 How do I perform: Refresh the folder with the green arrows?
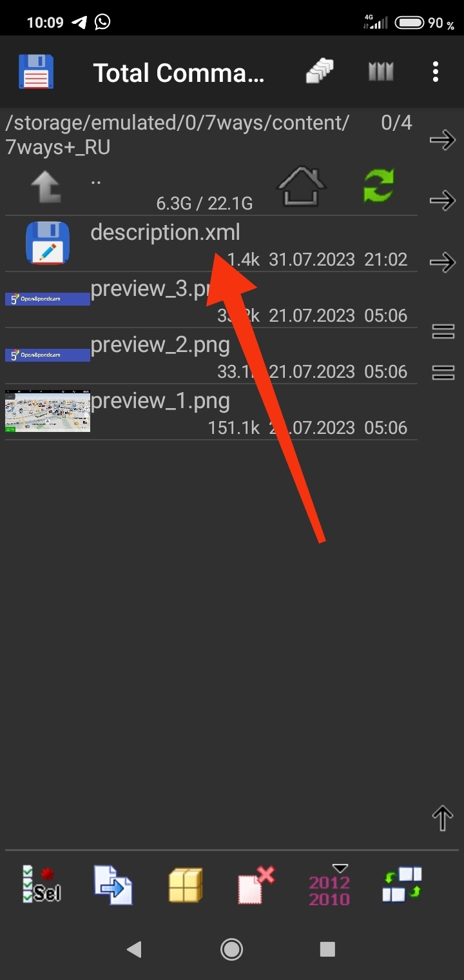click(378, 186)
